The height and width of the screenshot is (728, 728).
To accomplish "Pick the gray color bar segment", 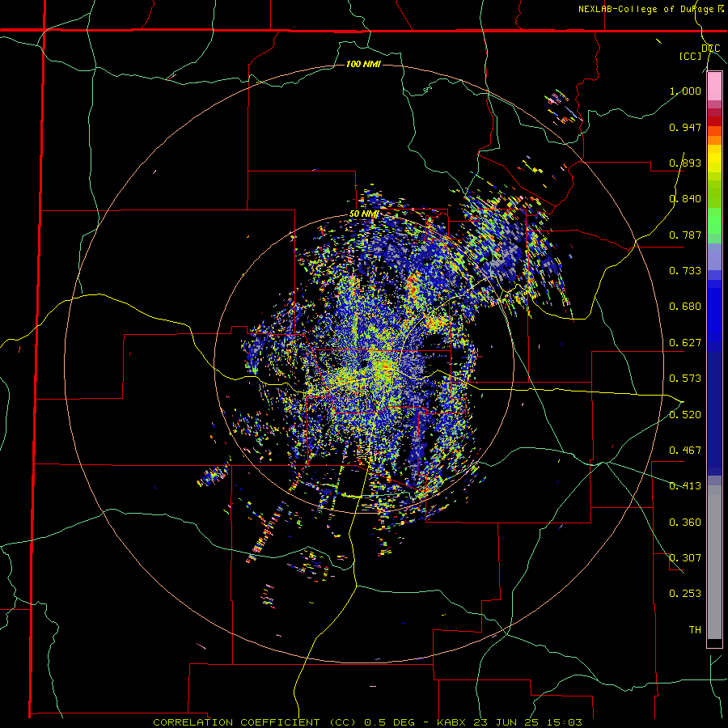I will tap(714, 562).
